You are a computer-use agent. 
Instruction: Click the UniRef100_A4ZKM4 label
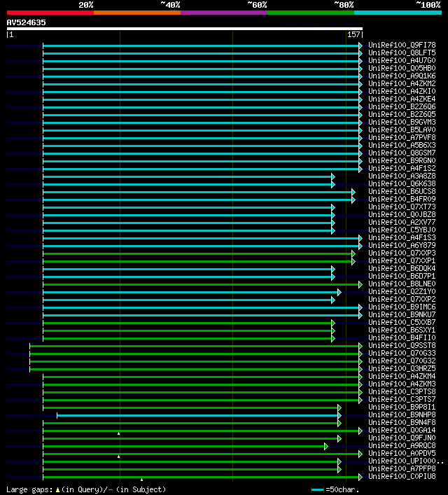pyautogui.click(x=402, y=376)
